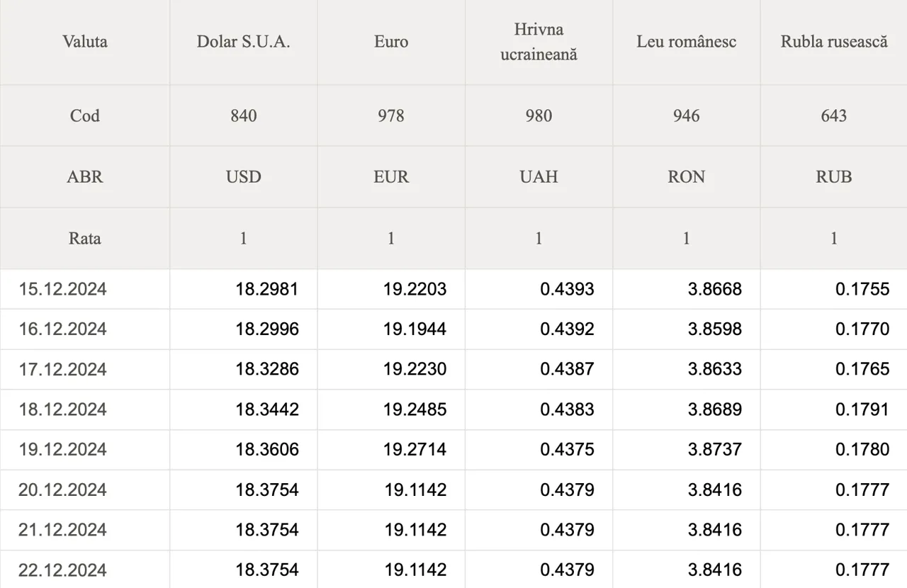Click USD rate 18.3286

point(267,369)
